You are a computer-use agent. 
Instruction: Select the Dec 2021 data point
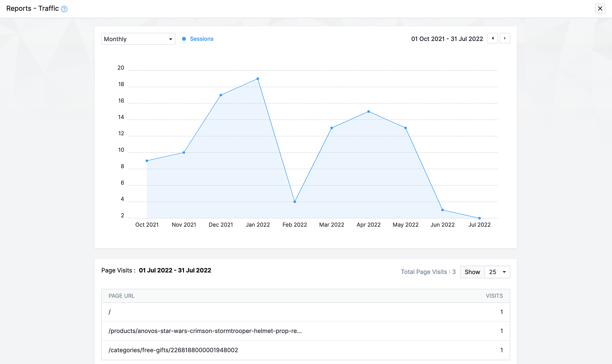(221, 95)
